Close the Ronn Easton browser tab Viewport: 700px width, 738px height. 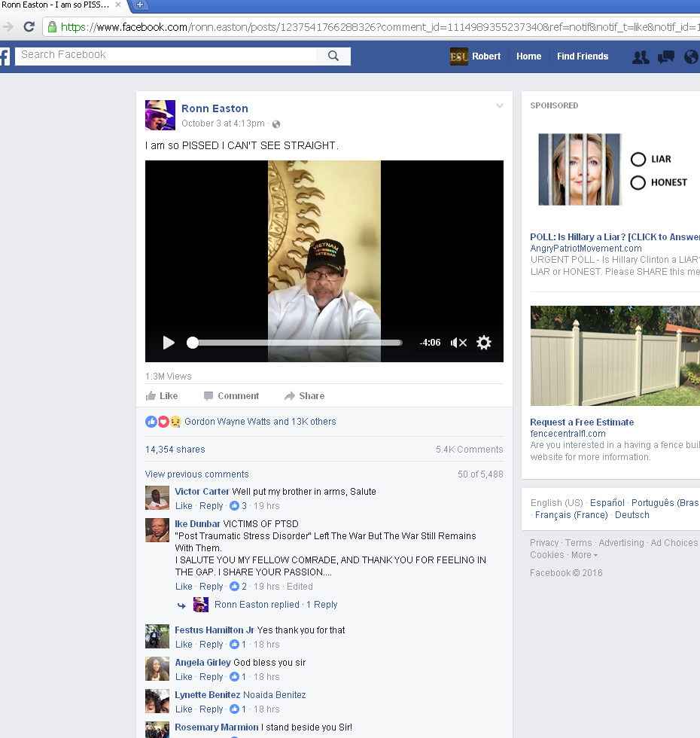(x=118, y=5)
